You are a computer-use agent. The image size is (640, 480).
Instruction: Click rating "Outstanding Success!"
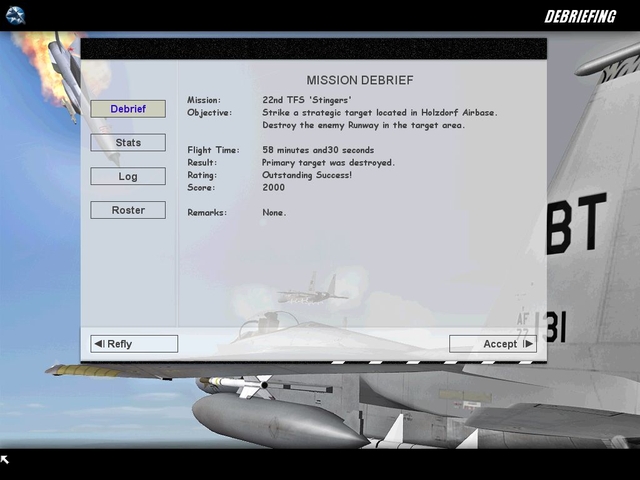tap(307, 175)
